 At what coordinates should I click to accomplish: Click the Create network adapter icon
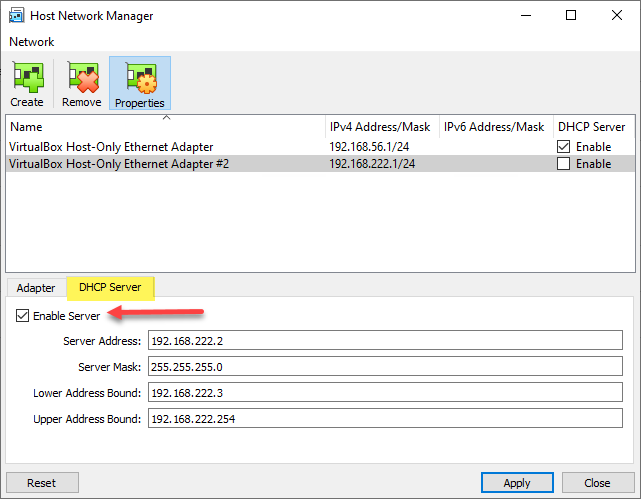tap(27, 83)
